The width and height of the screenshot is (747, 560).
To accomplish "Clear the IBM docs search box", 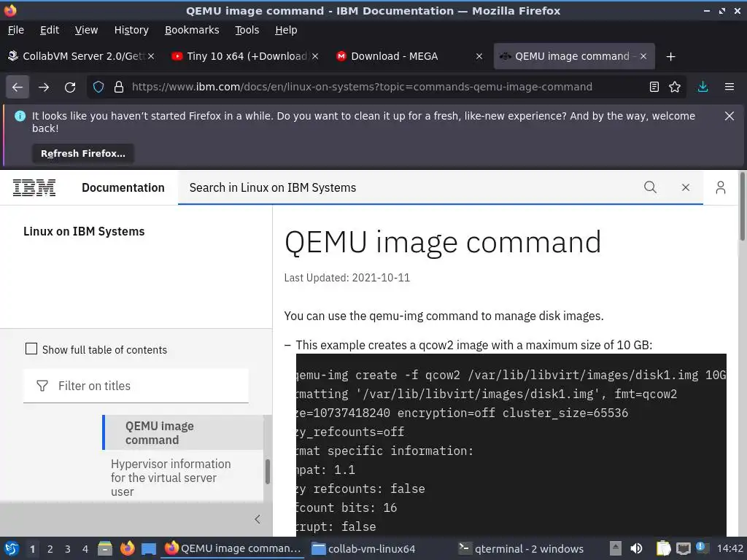I will [686, 187].
